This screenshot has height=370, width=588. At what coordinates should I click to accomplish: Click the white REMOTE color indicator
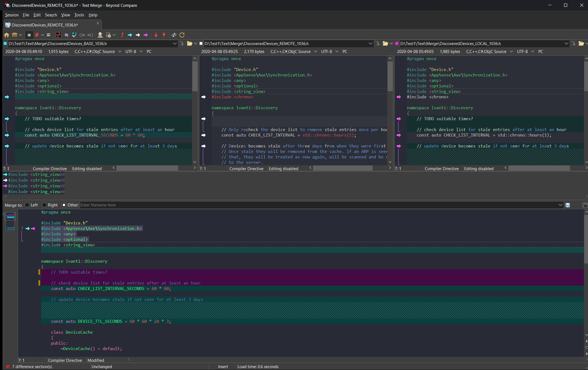201,43
